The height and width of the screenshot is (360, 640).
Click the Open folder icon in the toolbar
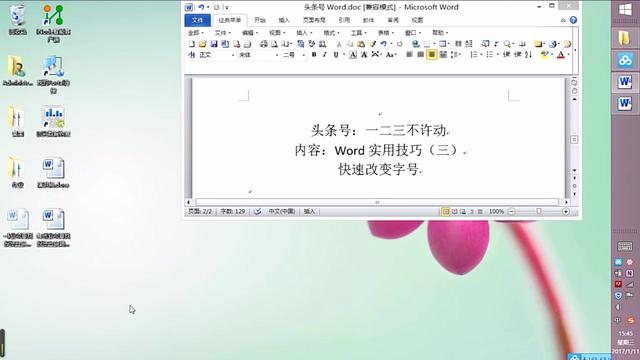(203, 44)
